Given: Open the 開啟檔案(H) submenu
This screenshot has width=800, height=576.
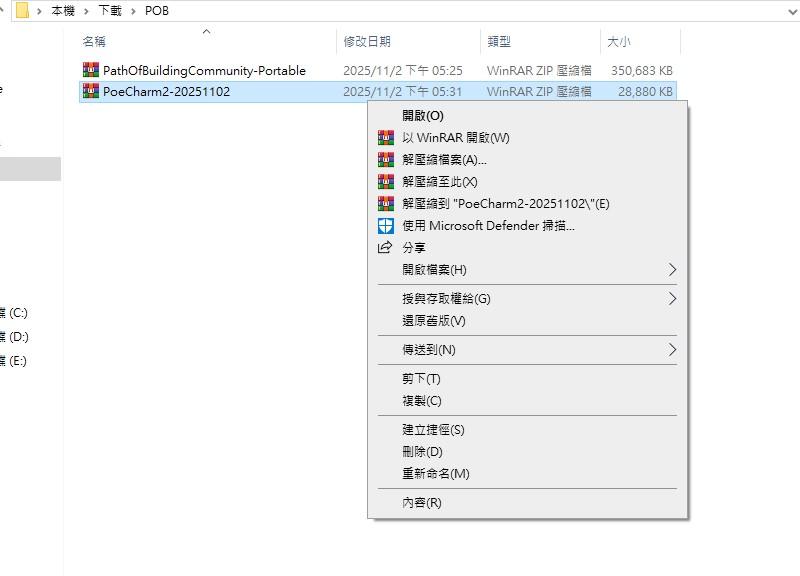Looking at the screenshot, I should point(528,269).
